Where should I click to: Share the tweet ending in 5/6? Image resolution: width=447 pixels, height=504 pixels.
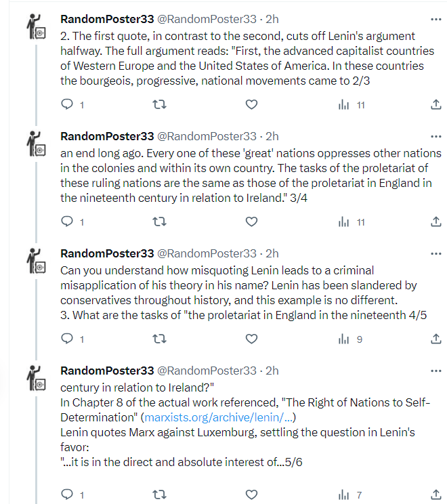(x=436, y=495)
